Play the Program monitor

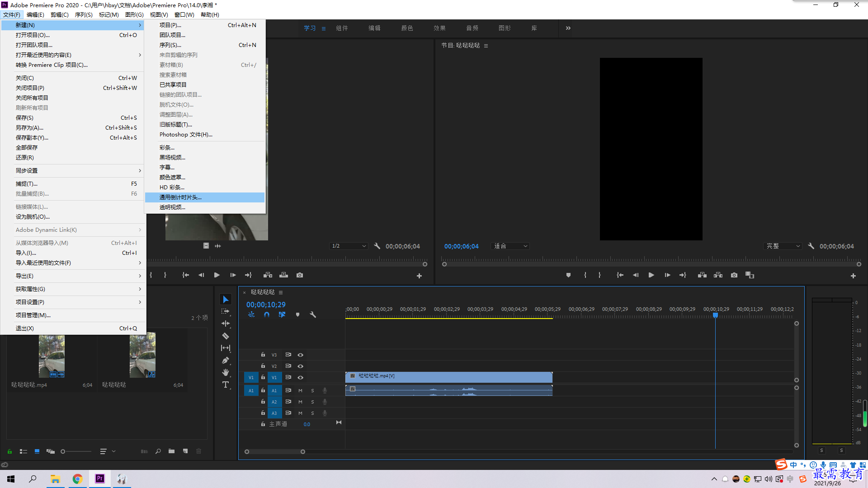(x=651, y=275)
